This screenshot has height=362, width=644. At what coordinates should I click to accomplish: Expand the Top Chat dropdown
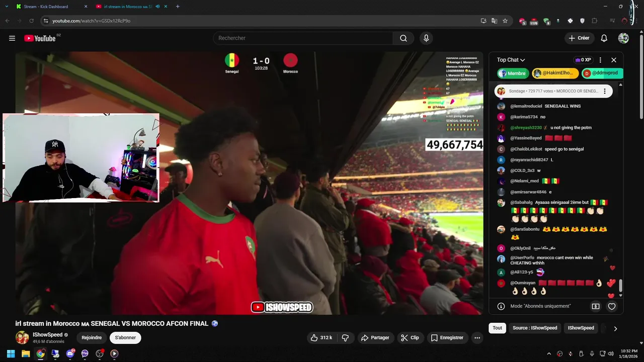point(511,60)
